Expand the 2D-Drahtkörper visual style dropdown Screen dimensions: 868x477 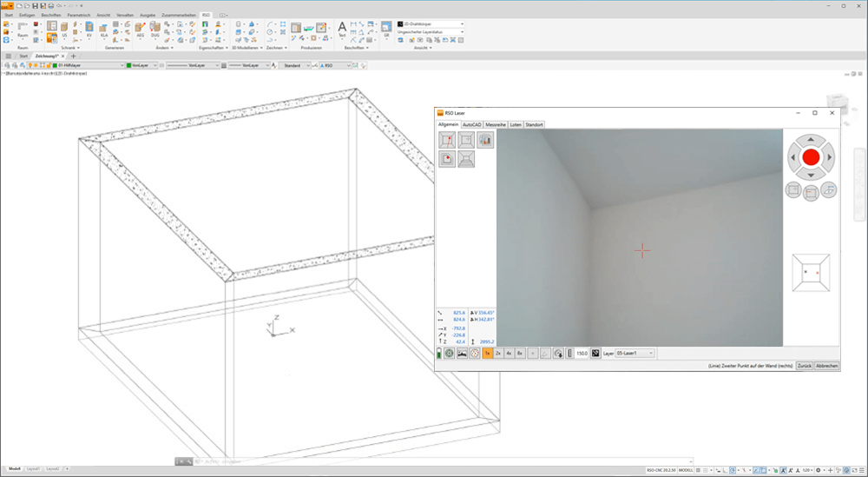click(430, 24)
